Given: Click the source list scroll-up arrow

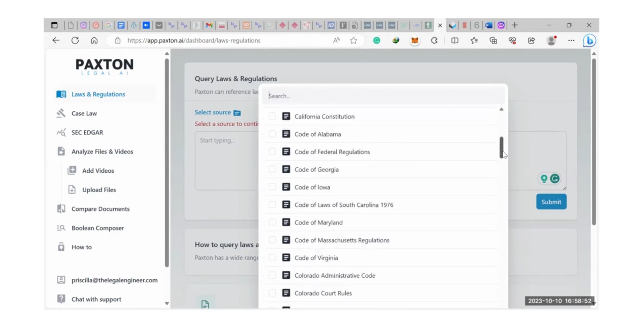Looking at the screenshot, I should point(501,109).
